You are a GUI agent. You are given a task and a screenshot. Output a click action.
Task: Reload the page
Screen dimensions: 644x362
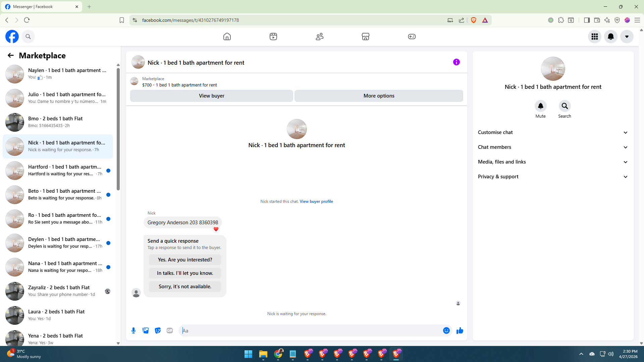(27, 20)
